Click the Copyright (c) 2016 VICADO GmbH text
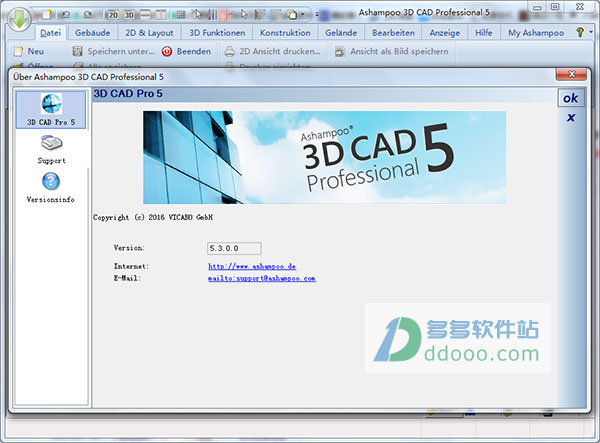600x443 pixels. [153, 217]
